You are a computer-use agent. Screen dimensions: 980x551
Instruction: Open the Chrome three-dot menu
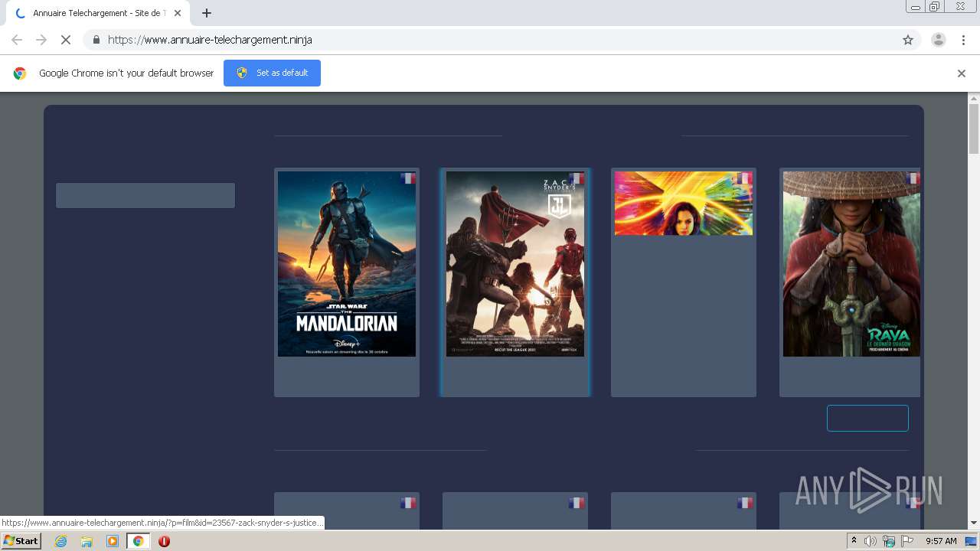click(x=963, y=40)
